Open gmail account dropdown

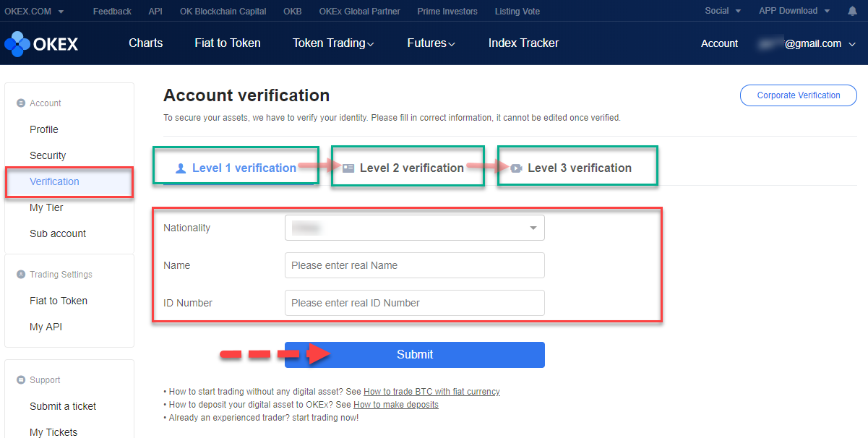click(807, 43)
